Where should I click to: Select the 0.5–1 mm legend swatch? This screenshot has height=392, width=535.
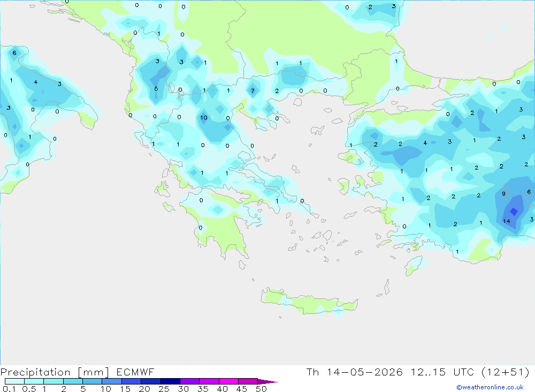[x=34, y=381]
